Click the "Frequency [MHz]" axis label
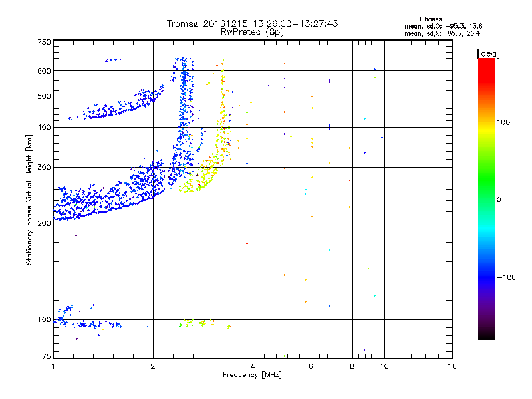The height and width of the screenshot is (399, 532). pyautogui.click(x=252, y=375)
